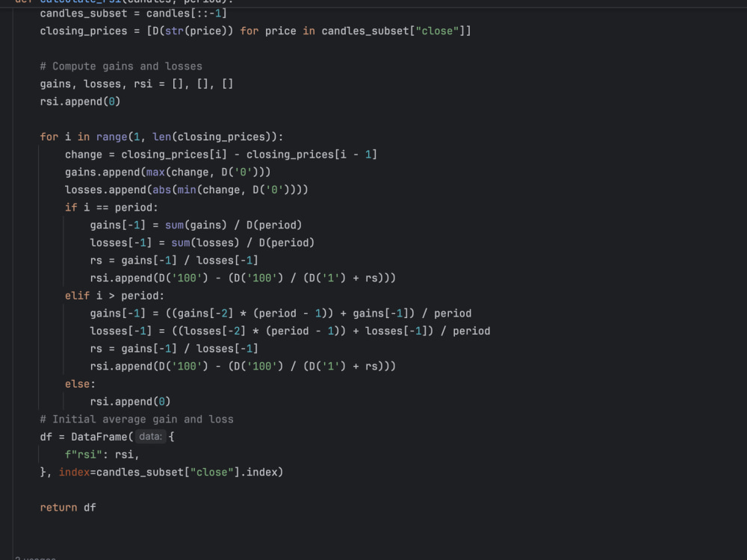Click the 'elif i > period:' statement

tap(115, 296)
